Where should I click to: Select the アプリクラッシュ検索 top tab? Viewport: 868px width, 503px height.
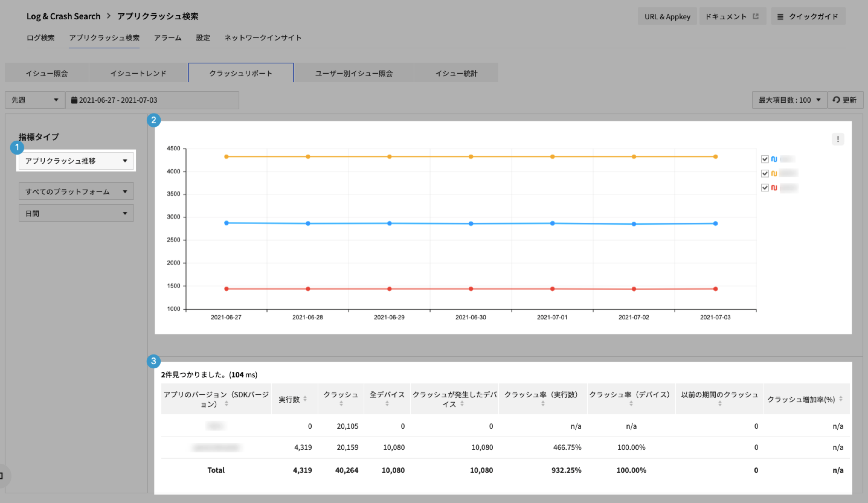click(104, 37)
